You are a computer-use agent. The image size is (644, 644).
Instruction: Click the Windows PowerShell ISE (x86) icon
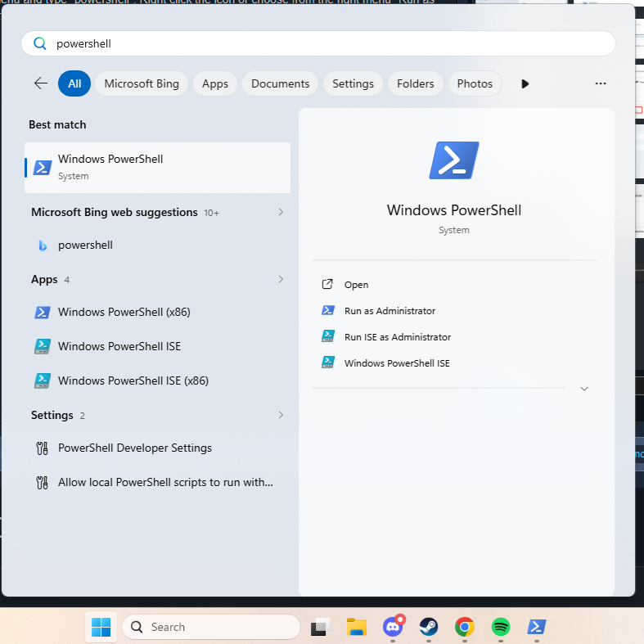(x=43, y=381)
